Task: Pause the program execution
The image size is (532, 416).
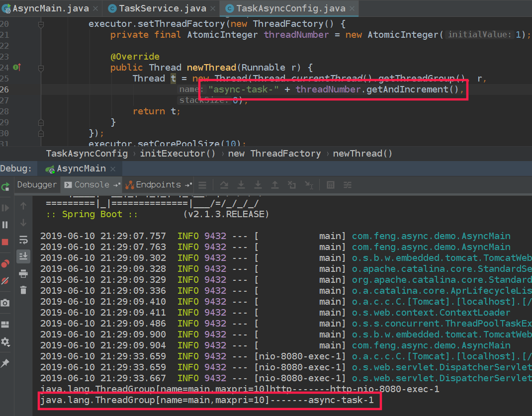Action: click(x=6, y=224)
